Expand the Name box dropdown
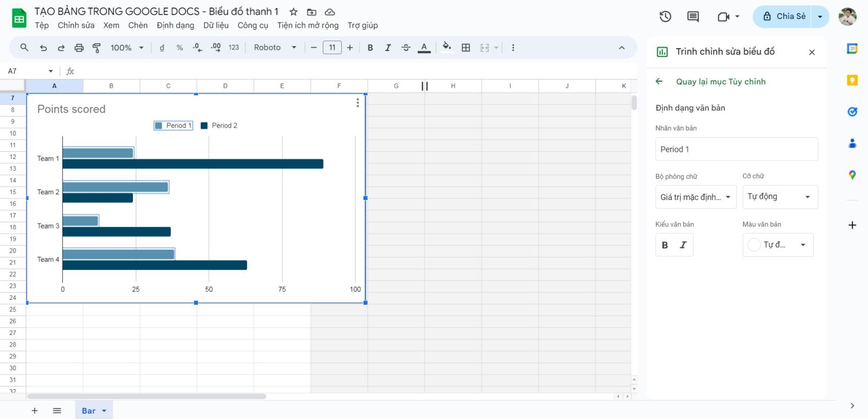 (51, 71)
